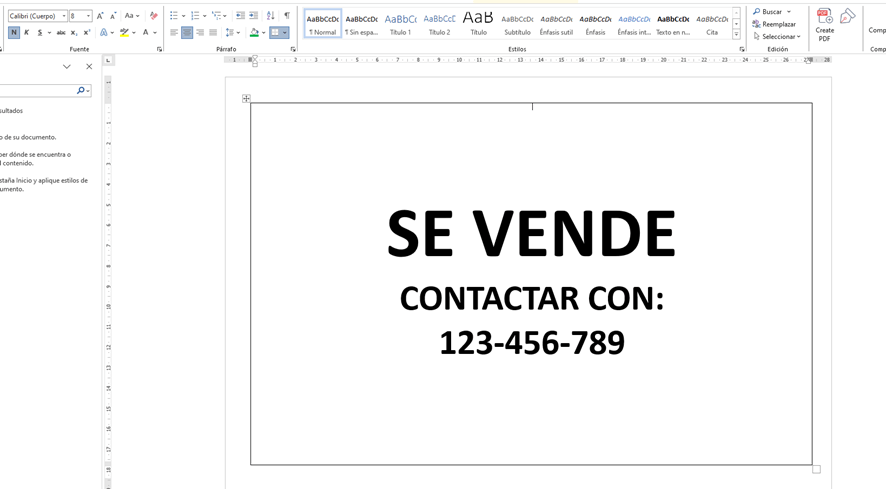Apply a multilevel list
Viewport: 886px width, 489px height.
(216, 16)
